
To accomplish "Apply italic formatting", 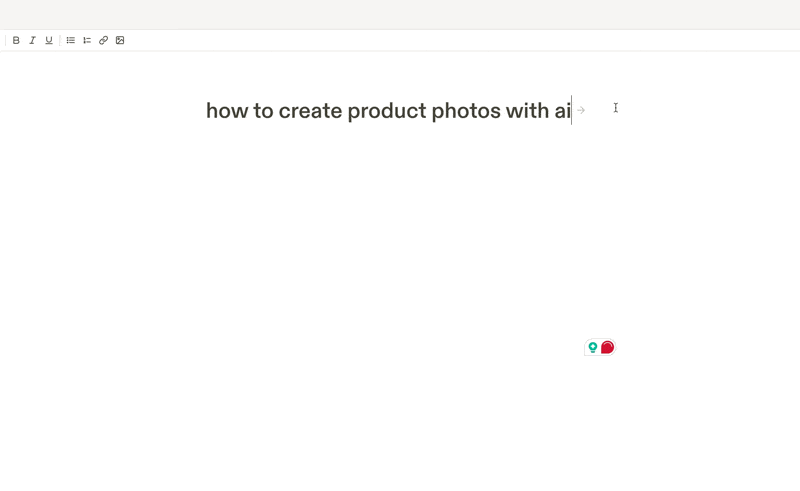I will point(32,40).
